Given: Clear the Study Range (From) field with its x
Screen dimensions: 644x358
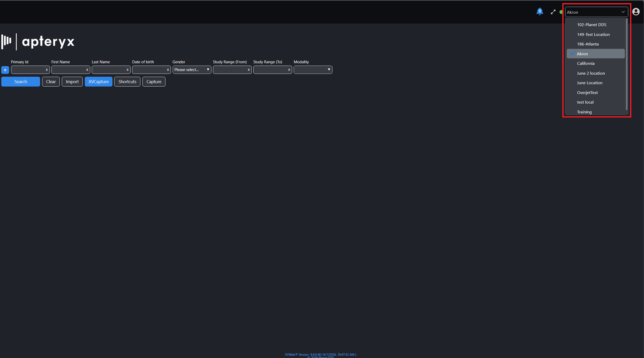Looking at the screenshot, I should [249, 70].
